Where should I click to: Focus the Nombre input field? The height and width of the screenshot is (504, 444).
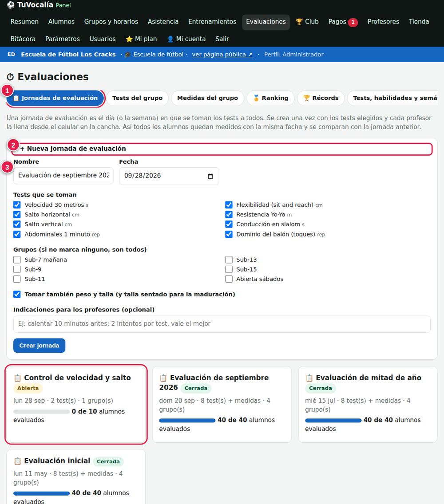(x=63, y=176)
